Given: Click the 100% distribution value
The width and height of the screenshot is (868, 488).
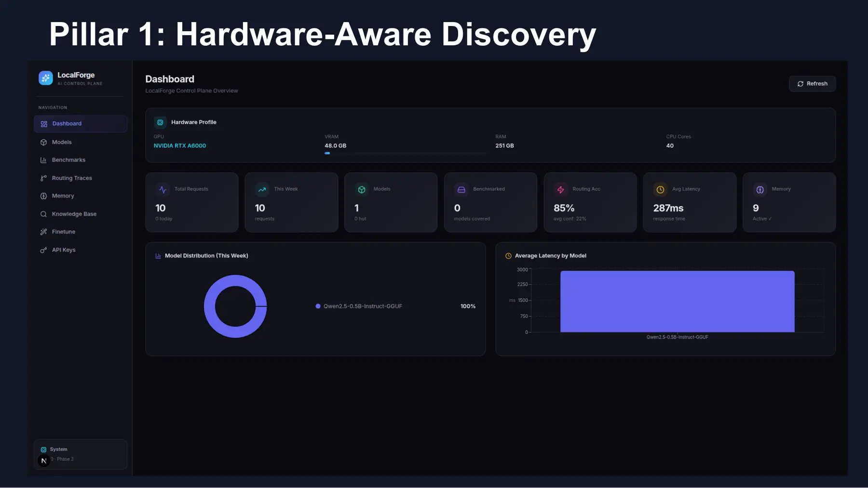Looking at the screenshot, I should pos(468,306).
